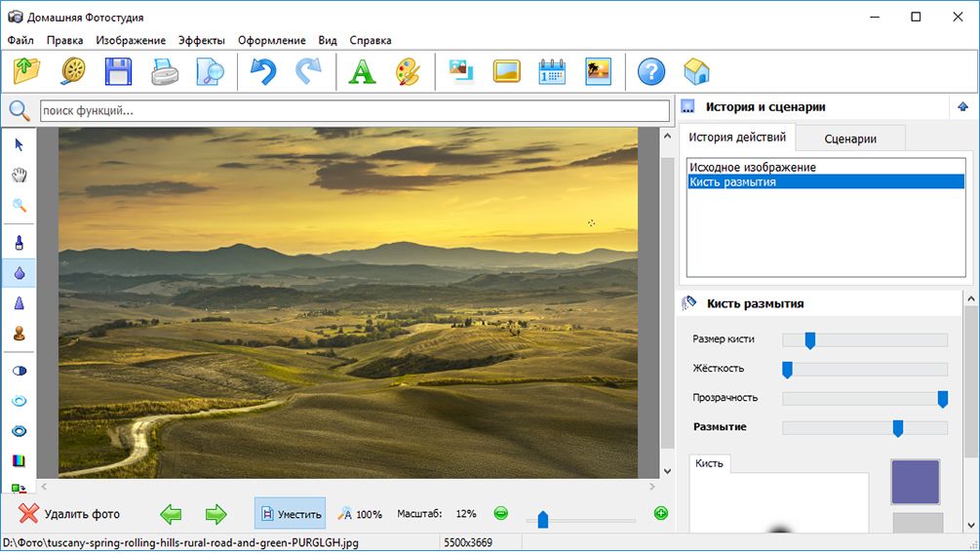The image size is (980, 554).
Task: Select the sharpen brush tool below the blur drop
Action: point(19,303)
